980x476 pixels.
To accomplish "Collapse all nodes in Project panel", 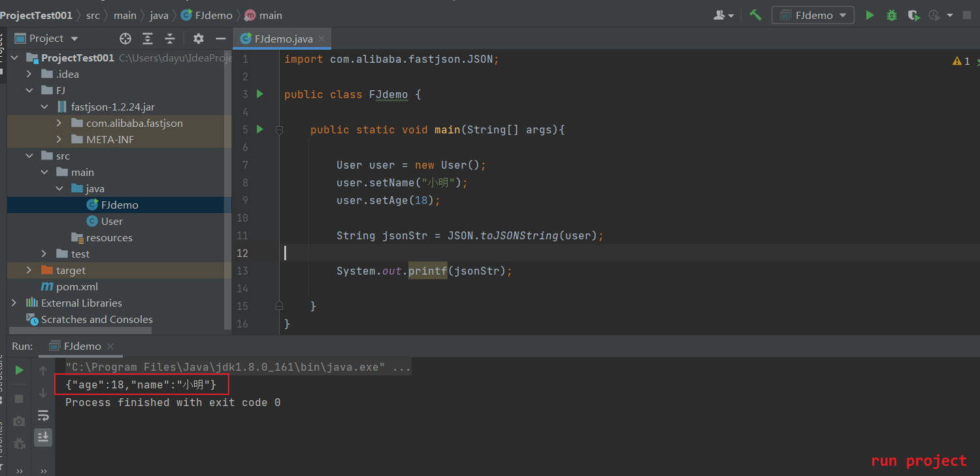I will pyautogui.click(x=170, y=39).
